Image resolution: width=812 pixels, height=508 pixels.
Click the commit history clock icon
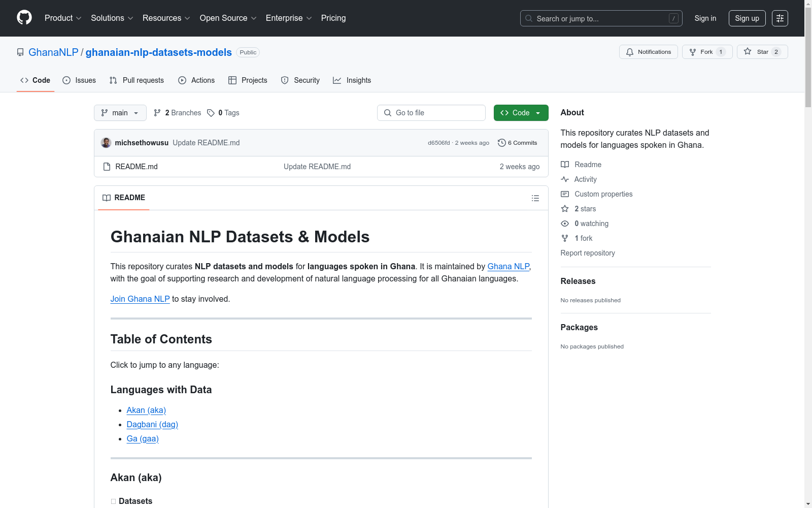[x=502, y=143]
